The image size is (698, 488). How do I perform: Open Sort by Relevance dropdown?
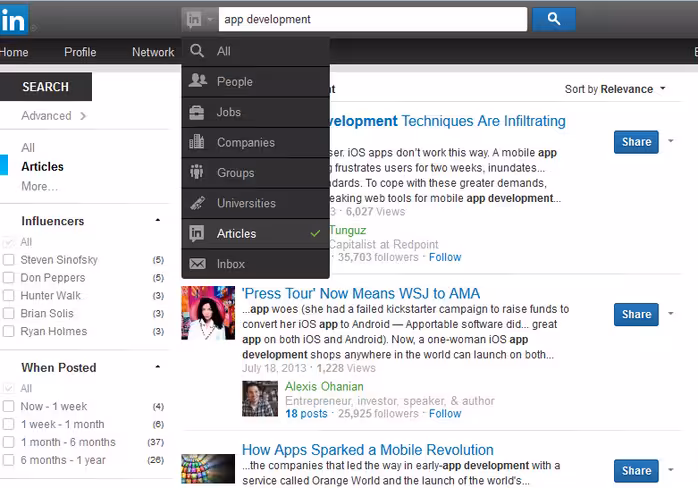[x=615, y=89]
